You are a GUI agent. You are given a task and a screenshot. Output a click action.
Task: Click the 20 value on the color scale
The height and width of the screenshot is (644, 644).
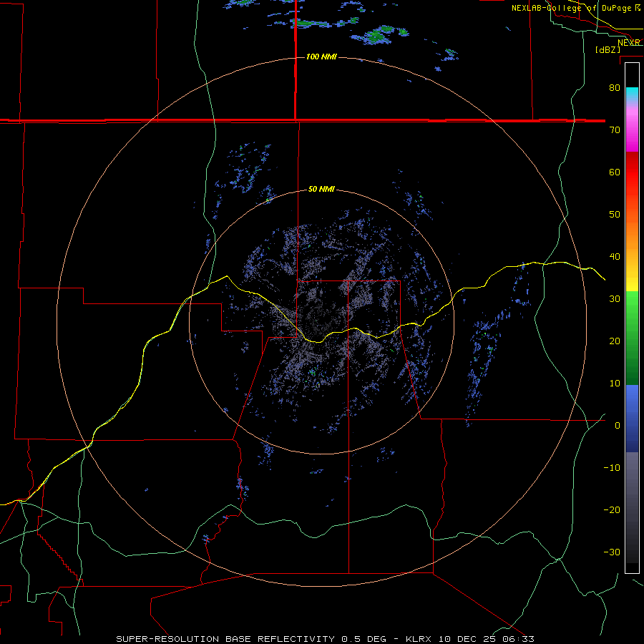[x=615, y=341]
